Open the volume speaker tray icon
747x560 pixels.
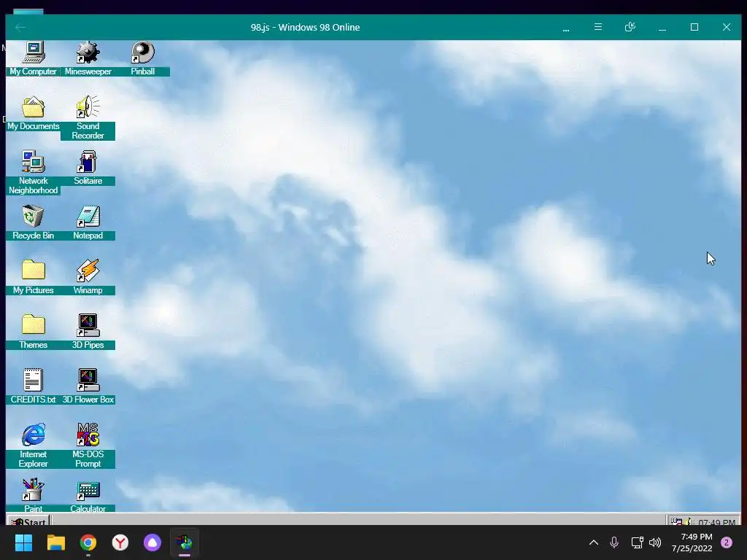(655, 542)
